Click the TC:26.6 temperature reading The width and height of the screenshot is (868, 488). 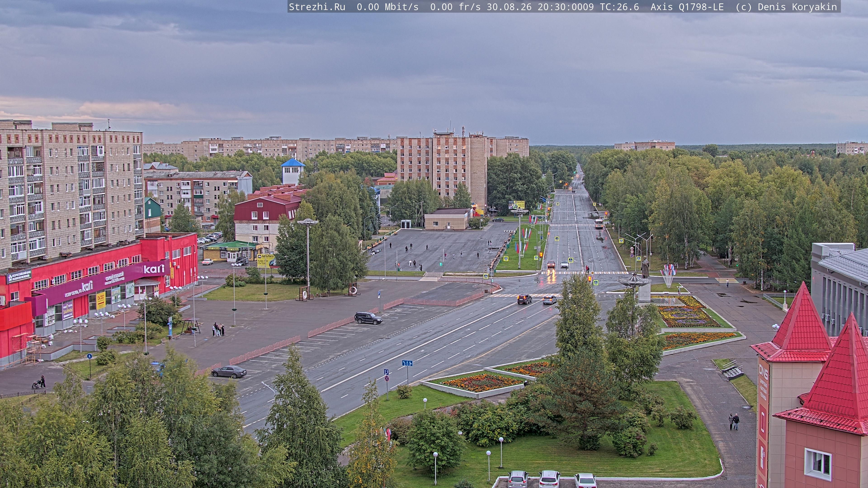click(619, 7)
